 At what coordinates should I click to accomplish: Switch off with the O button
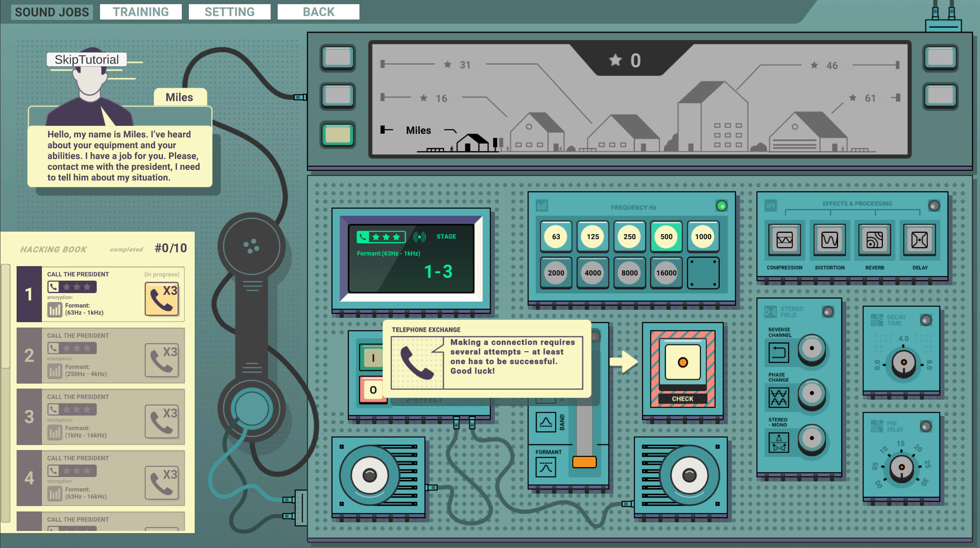pos(372,390)
